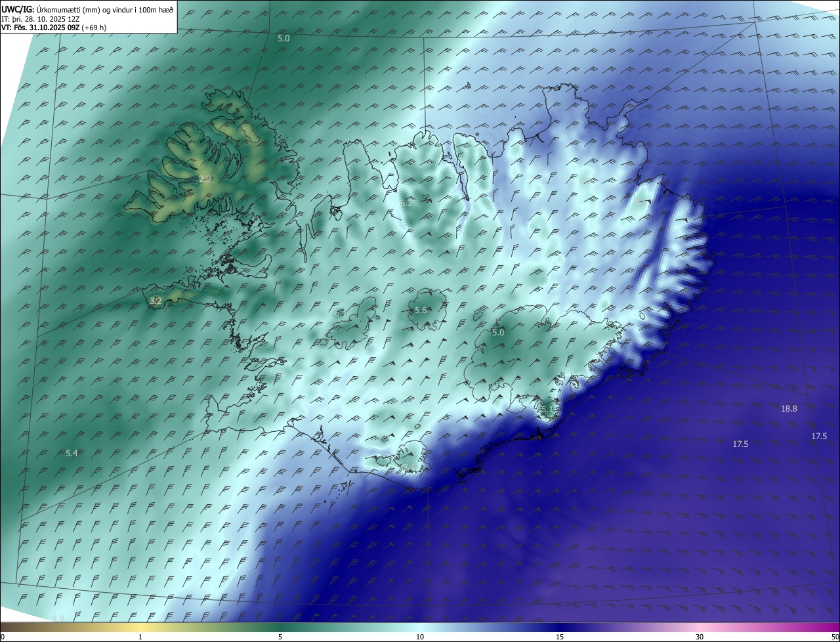
Task: Click the title line starting with UWC/IG
Action: coord(87,9)
